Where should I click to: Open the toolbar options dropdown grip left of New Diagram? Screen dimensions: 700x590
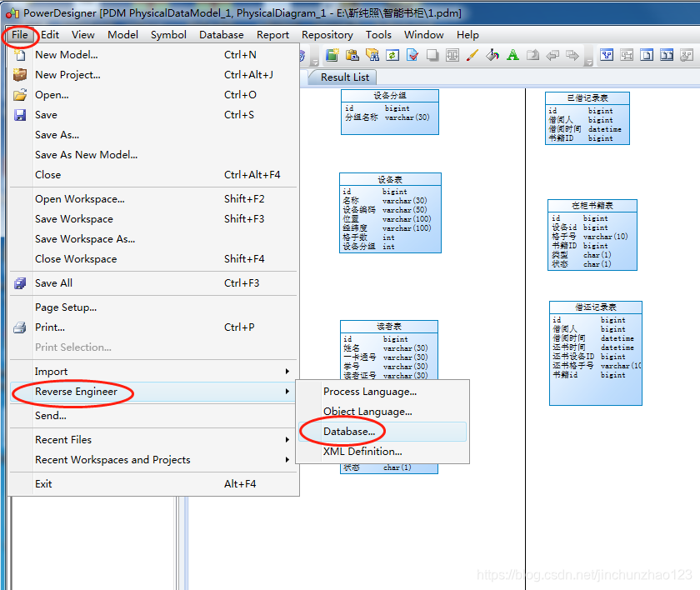click(x=315, y=61)
